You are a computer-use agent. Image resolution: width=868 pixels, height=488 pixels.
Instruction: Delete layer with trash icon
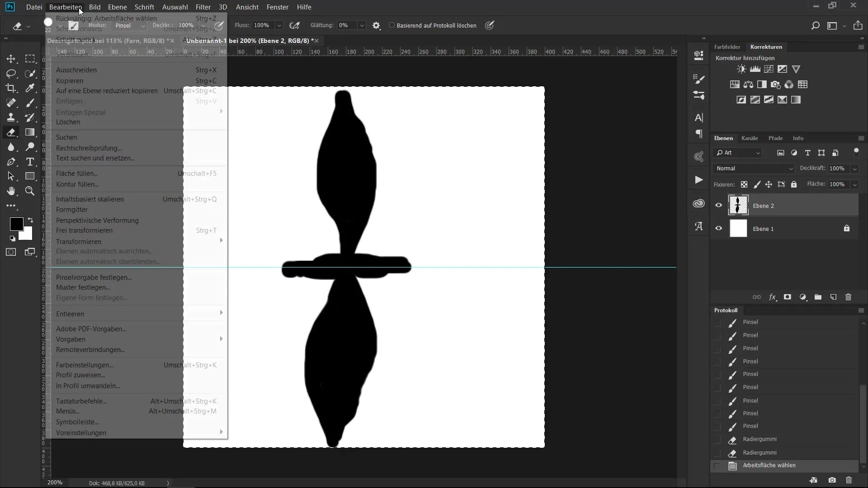tap(848, 297)
